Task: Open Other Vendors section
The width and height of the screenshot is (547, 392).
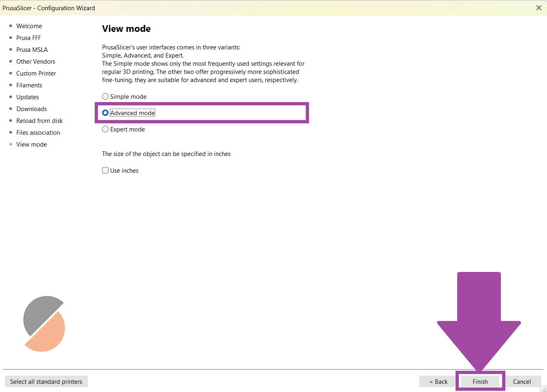Action: point(36,62)
